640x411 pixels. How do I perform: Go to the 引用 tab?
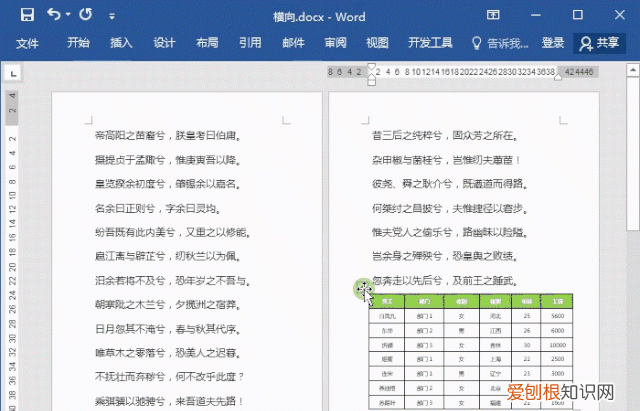click(250, 43)
